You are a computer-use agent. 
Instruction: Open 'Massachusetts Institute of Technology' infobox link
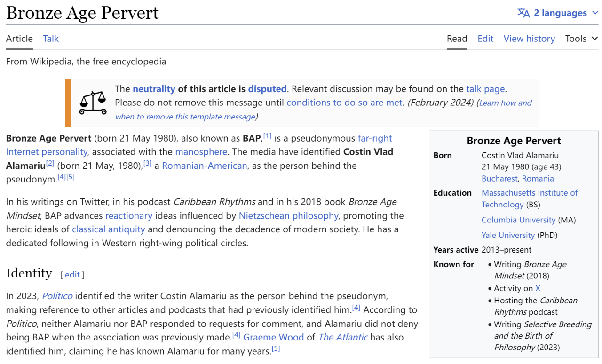530,198
